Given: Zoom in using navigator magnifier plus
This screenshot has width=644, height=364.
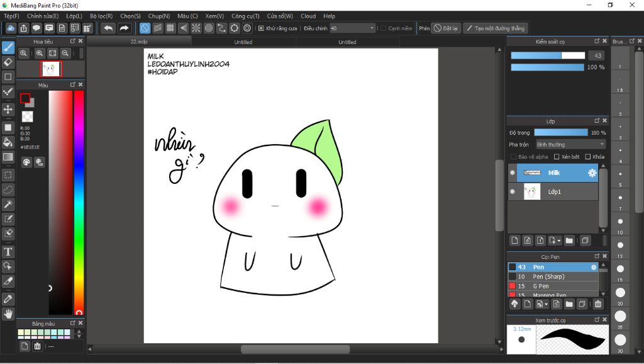Looking at the screenshot, I should [40, 53].
